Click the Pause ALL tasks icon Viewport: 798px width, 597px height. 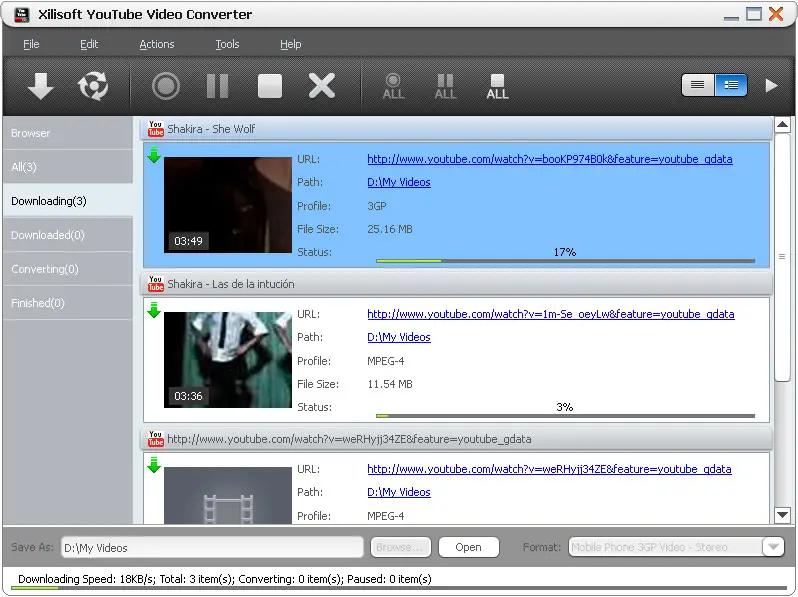[x=445, y=87]
